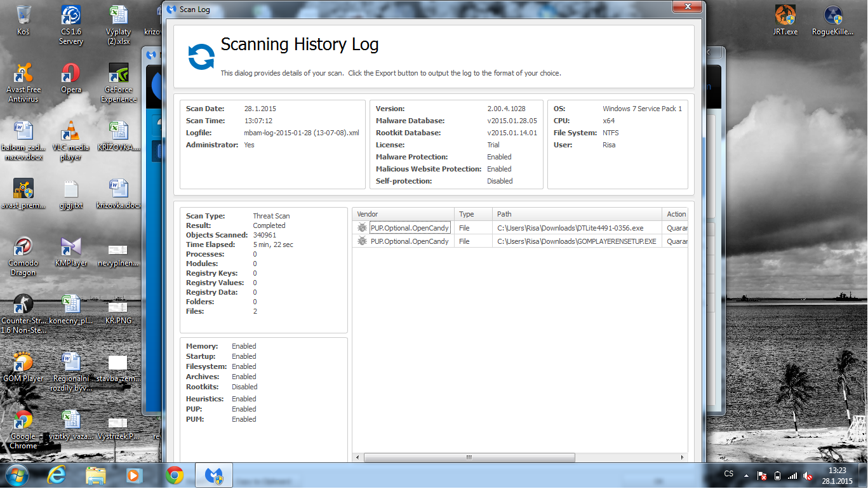Select the JRT.exe desktop icon
Image resolution: width=868 pixels, height=489 pixels.
pos(785,20)
